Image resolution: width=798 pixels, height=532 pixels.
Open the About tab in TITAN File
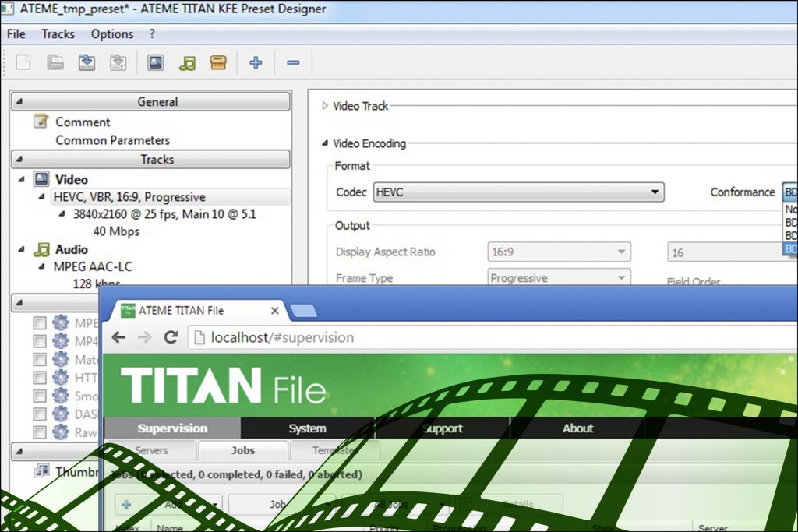[x=577, y=428]
